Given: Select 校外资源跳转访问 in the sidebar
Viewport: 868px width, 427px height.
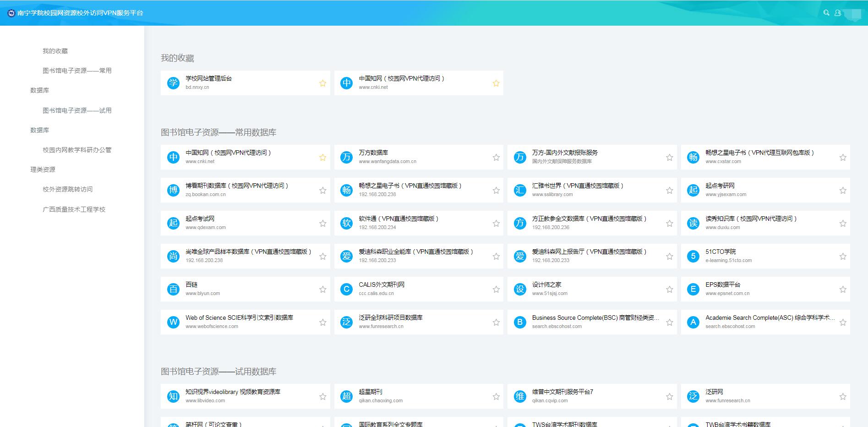Looking at the screenshot, I should pyautogui.click(x=67, y=189).
